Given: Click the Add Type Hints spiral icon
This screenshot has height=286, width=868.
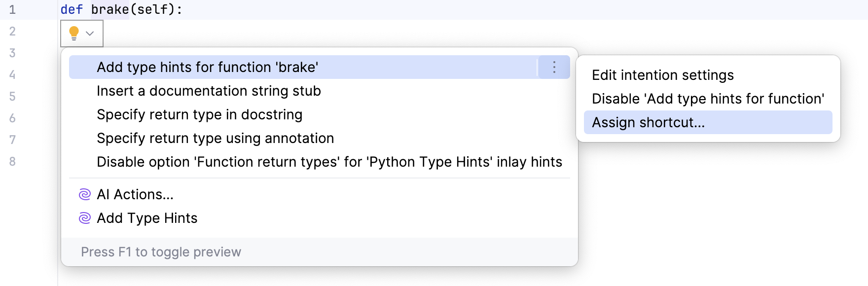Looking at the screenshot, I should pos(85,218).
